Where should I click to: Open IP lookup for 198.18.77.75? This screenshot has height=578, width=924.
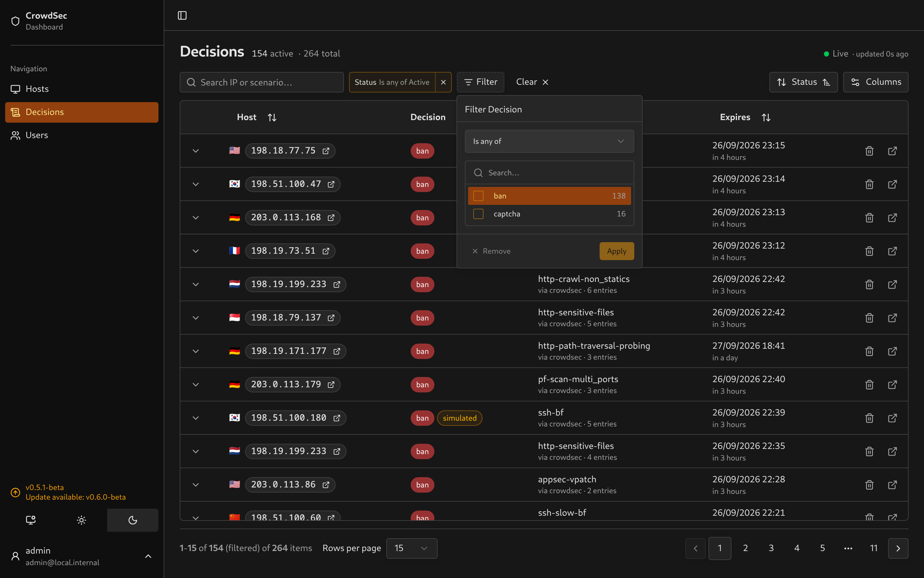pyautogui.click(x=326, y=151)
